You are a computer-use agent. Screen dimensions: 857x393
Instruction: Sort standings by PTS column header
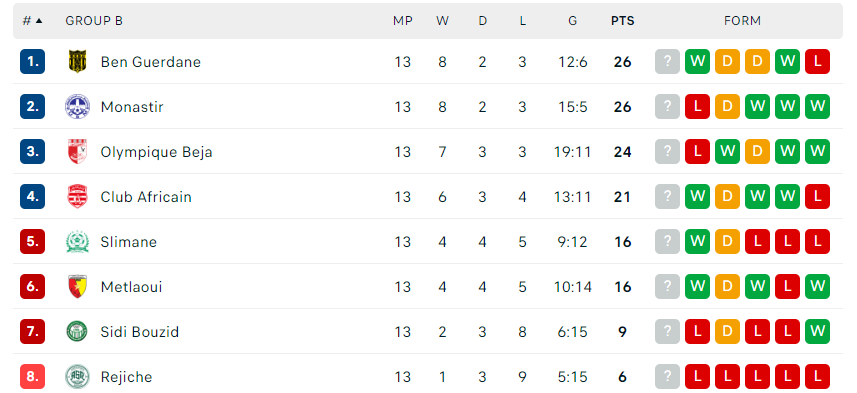(x=623, y=21)
